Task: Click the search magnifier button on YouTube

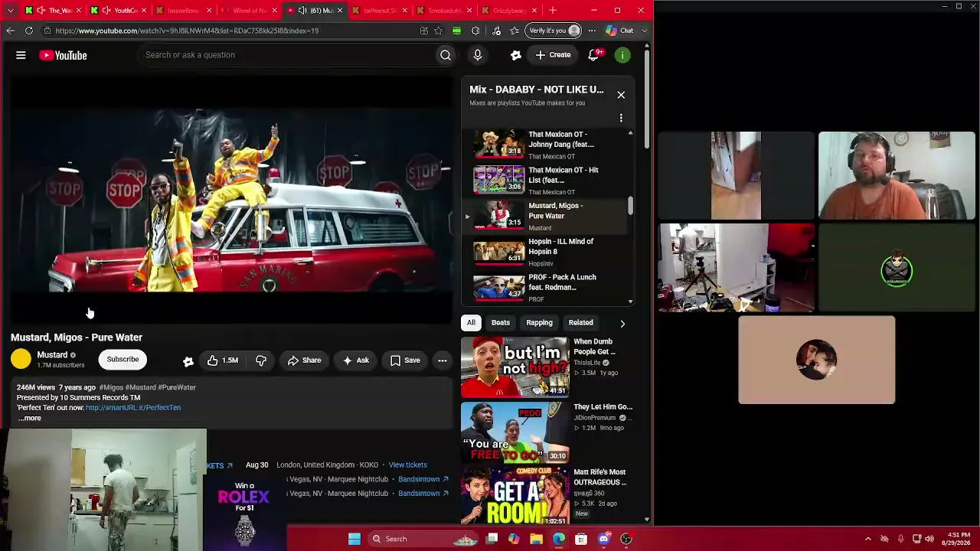Action: click(446, 55)
